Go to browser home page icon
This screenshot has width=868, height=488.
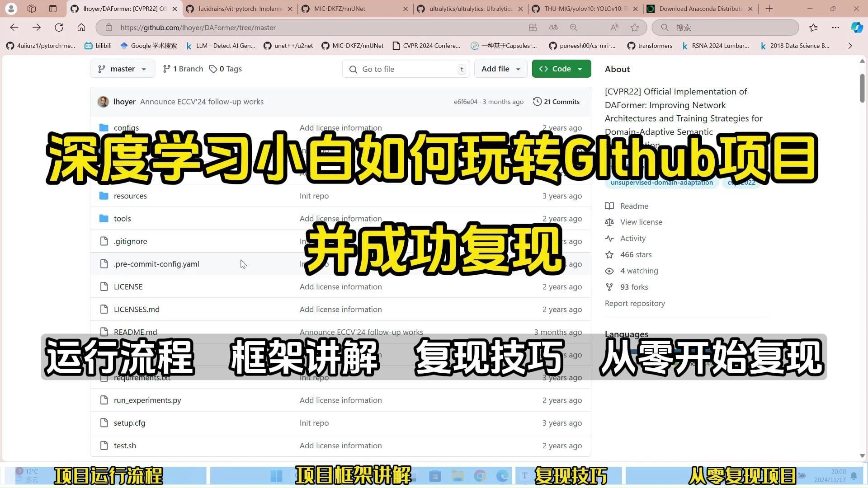(81, 28)
